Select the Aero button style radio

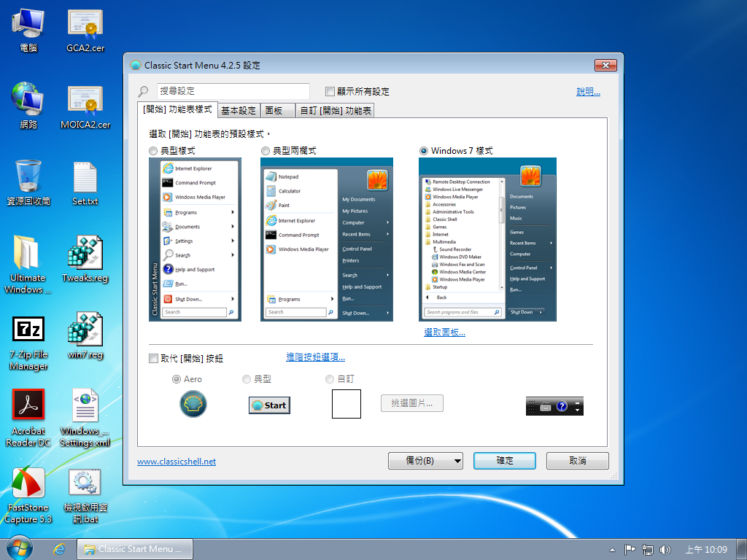point(177,379)
